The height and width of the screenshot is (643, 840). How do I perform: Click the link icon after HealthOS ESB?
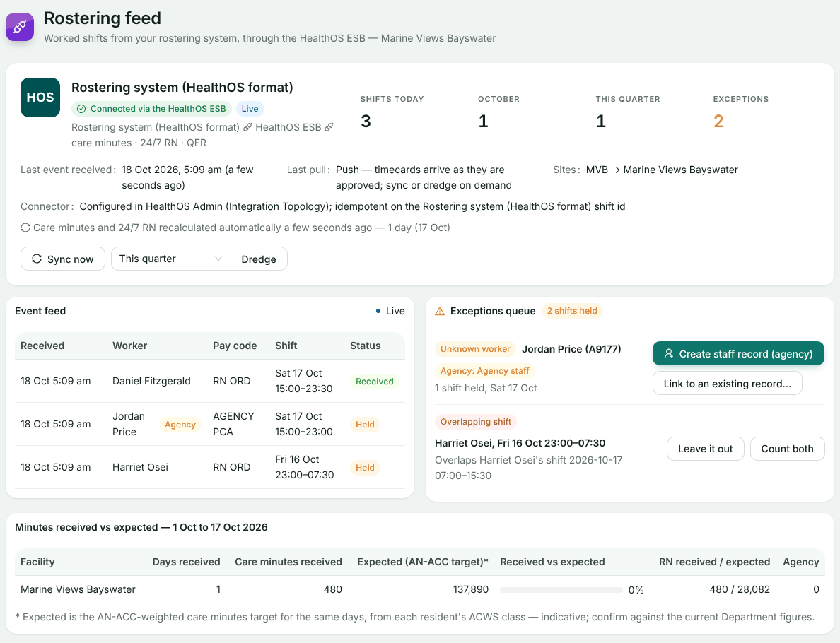(x=329, y=127)
